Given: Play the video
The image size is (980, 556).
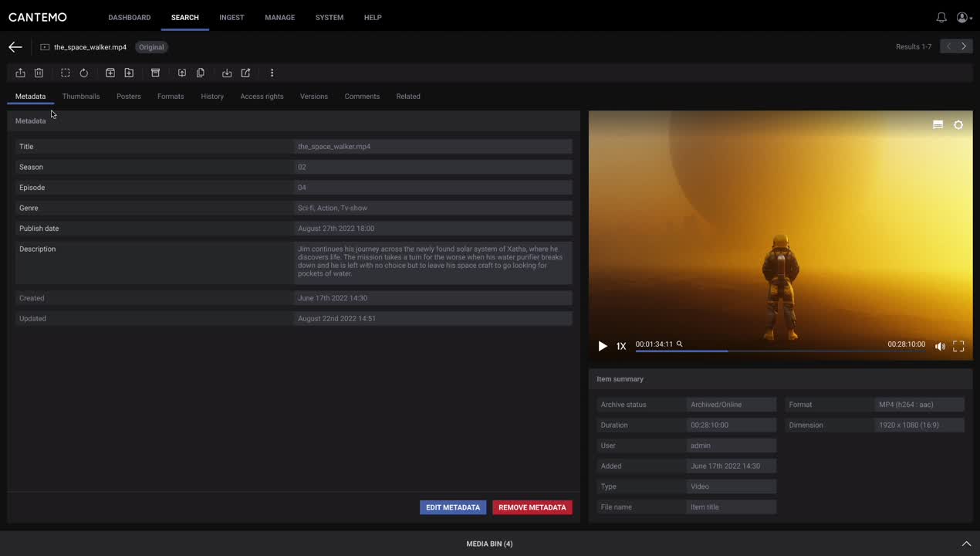Looking at the screenshot, I should tap(603, 346).
